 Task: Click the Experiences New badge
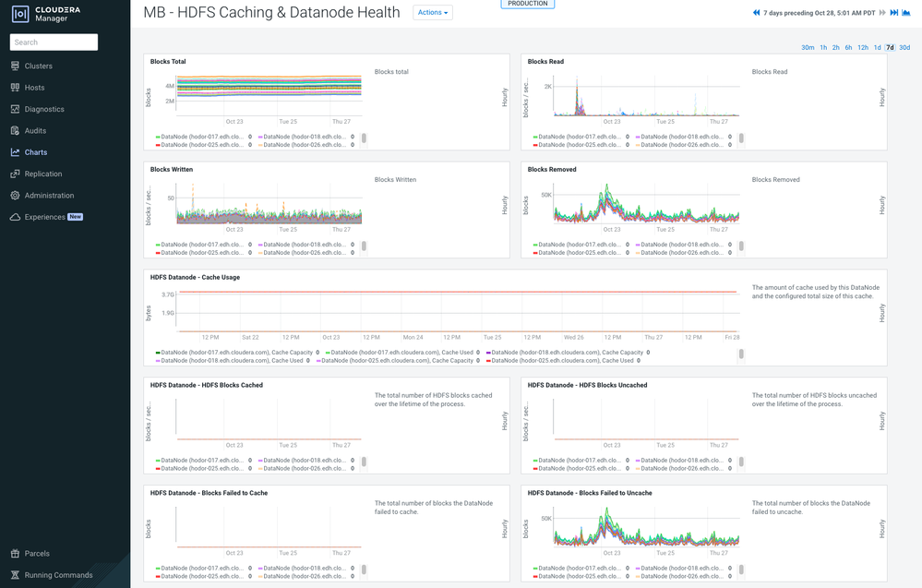coord(76,217)
